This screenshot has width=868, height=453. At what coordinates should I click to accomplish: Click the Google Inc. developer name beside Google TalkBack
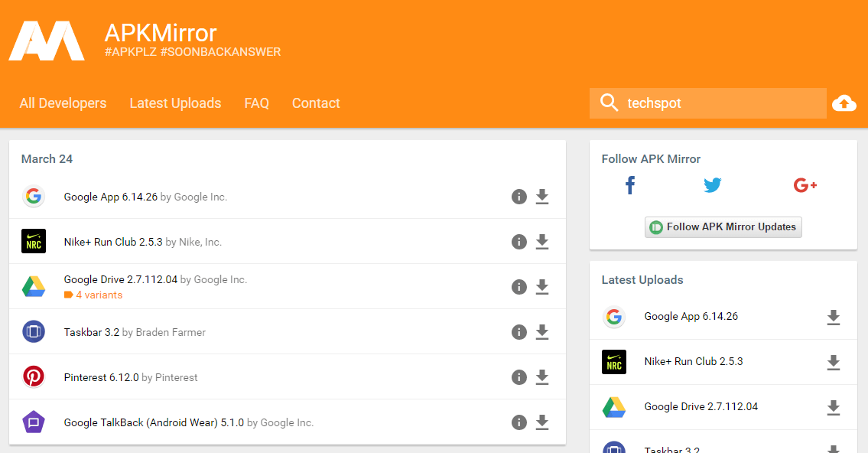click(287, 422)
